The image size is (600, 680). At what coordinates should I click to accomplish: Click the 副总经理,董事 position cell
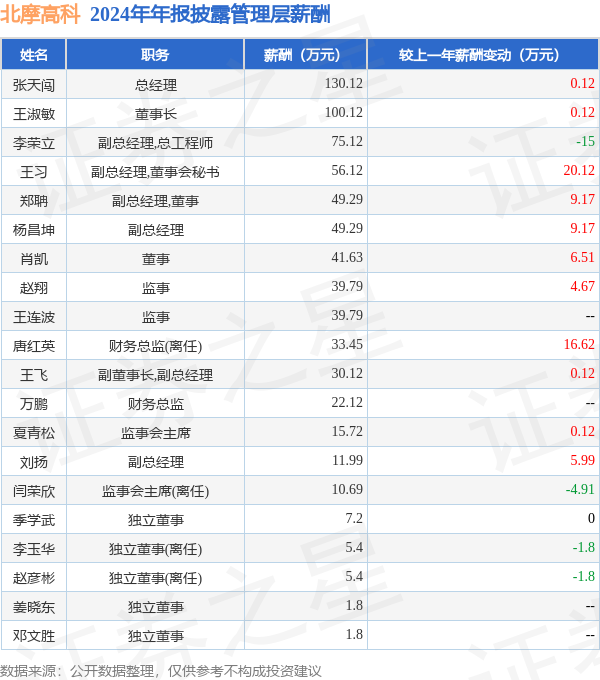point(156,201)
